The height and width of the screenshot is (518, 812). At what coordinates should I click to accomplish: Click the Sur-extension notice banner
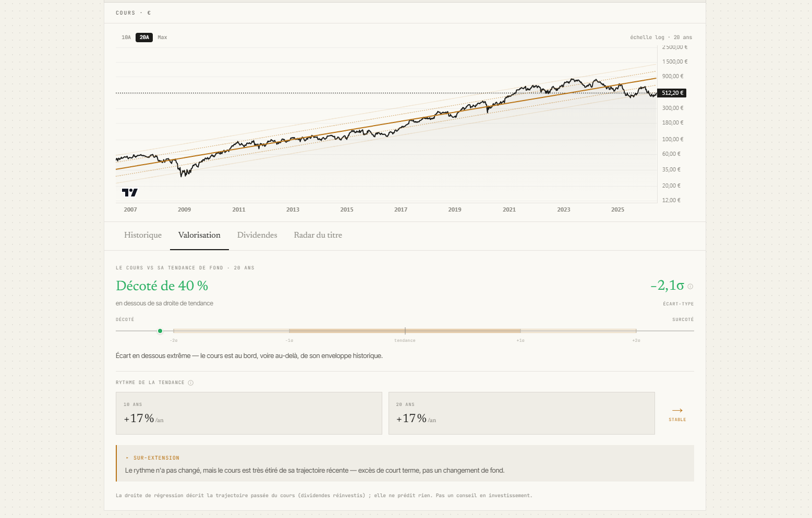[405, 463]
